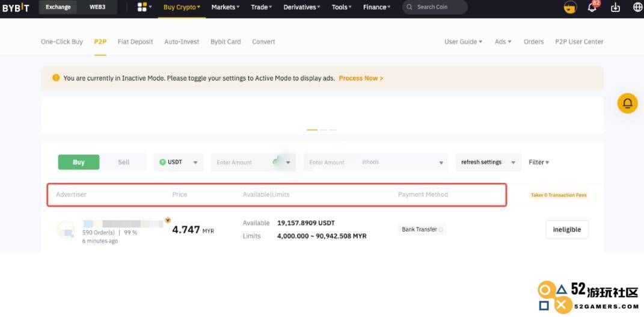Select the second banner carousel indicator
The width and height of the screenshot is (644, 317).
(x=324, y=130)
